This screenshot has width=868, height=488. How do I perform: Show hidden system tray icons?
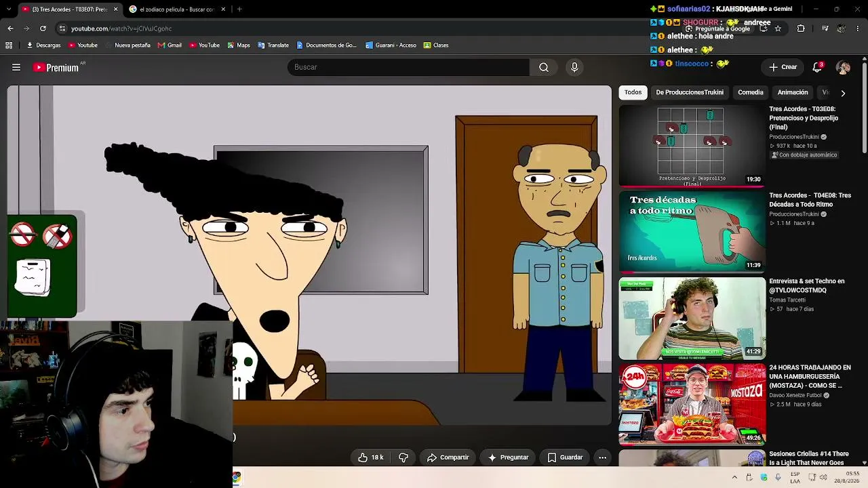pos(734,478)
